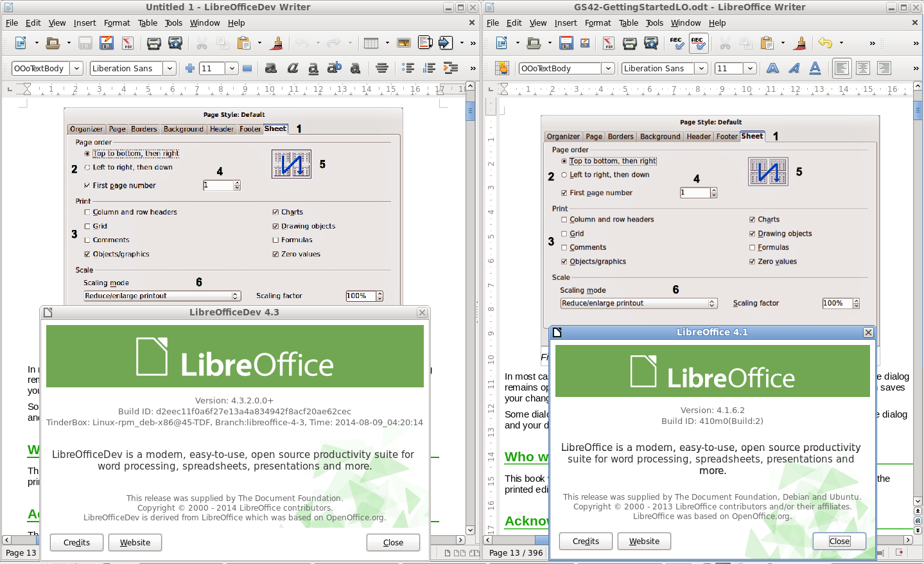Open paragraph style dropdown in left window
The image size is (924, 564).
[x=76, y=68]
